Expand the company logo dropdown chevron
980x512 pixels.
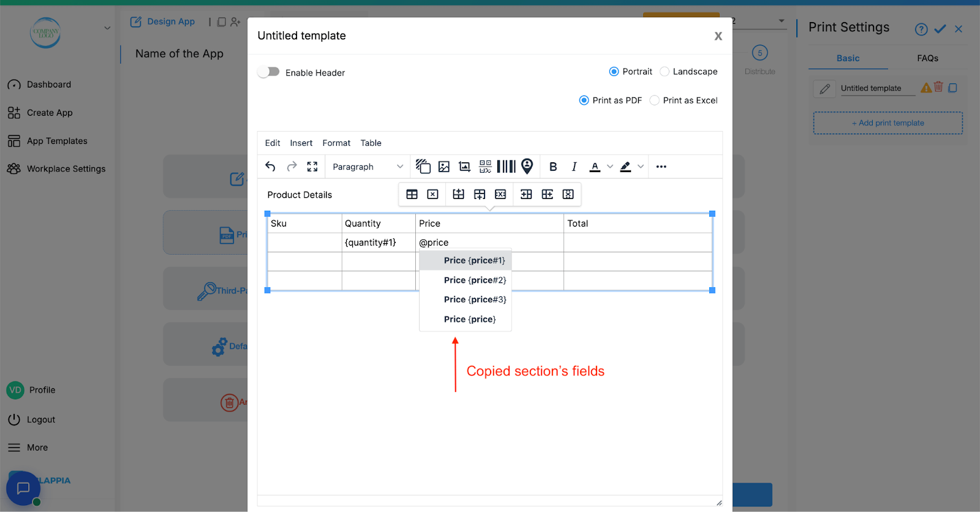[107, 28]
